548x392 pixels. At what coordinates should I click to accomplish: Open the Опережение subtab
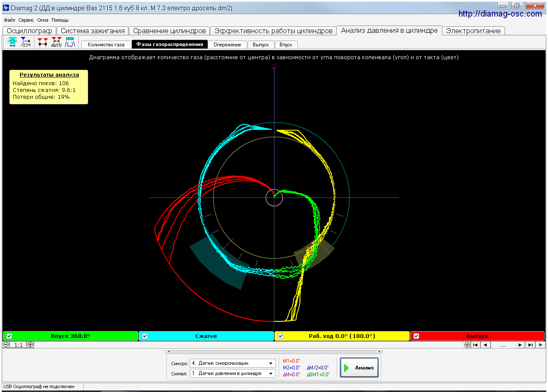[x=227, y=45]
